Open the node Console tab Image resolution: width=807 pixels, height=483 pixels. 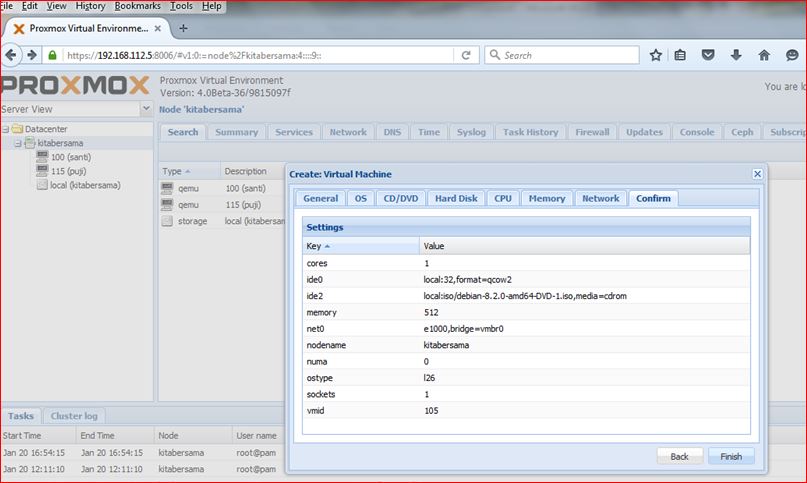click(x=697, y=132)
